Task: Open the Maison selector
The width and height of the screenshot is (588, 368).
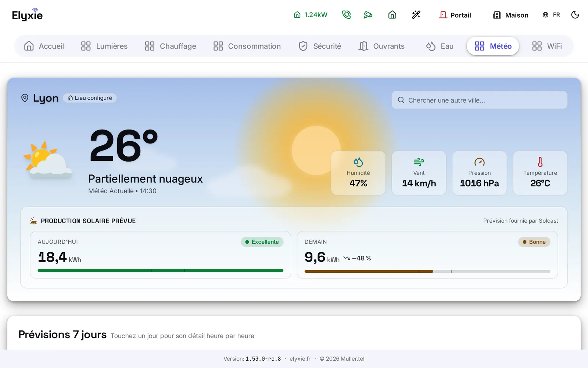Action: [510, 15]
